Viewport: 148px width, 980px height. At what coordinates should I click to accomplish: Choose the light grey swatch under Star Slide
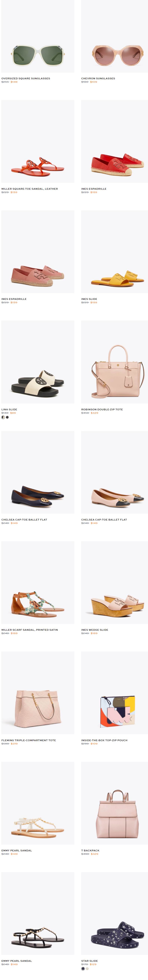click(87, 969)
